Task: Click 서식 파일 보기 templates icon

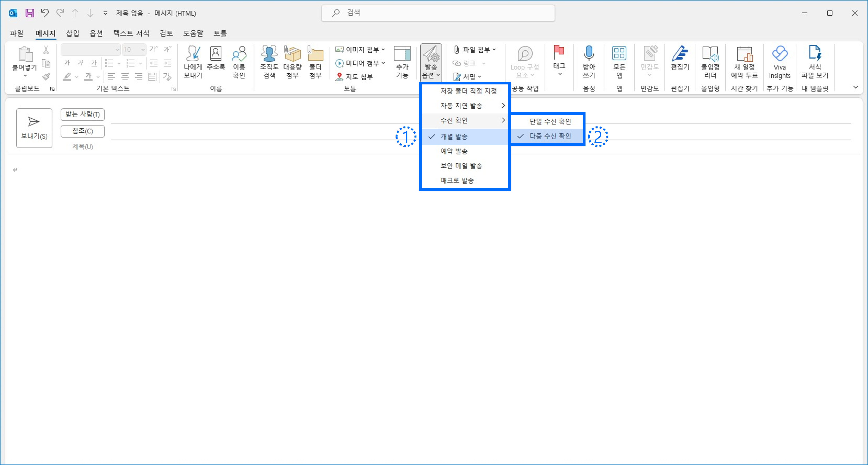Action: pos(815,62)
